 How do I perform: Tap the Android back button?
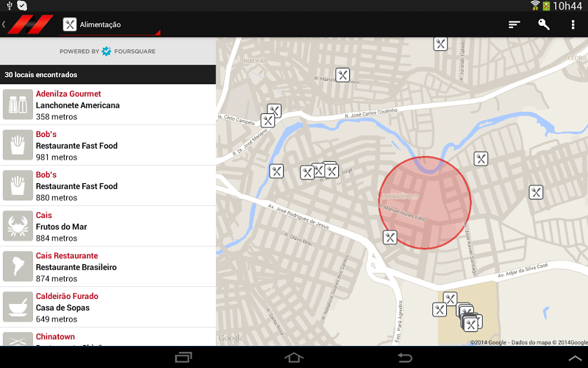tap(405, 357)
